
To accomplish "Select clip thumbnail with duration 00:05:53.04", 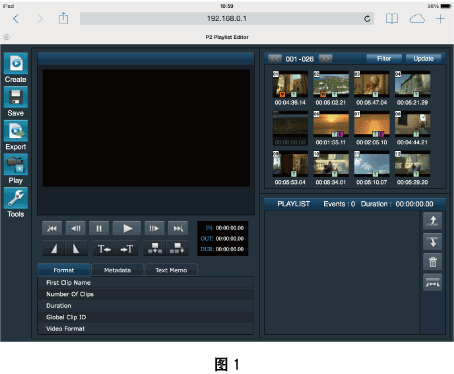I will click(290, 164).
